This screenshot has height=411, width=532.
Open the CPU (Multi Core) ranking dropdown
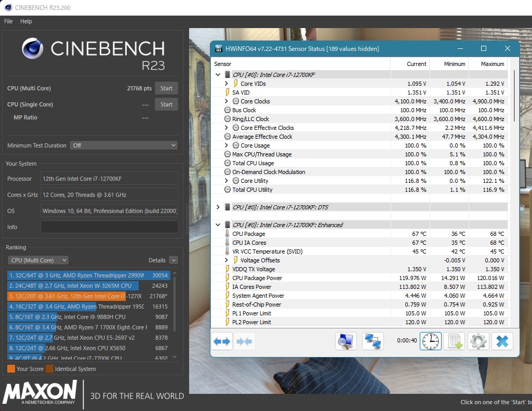click(38, 260)
